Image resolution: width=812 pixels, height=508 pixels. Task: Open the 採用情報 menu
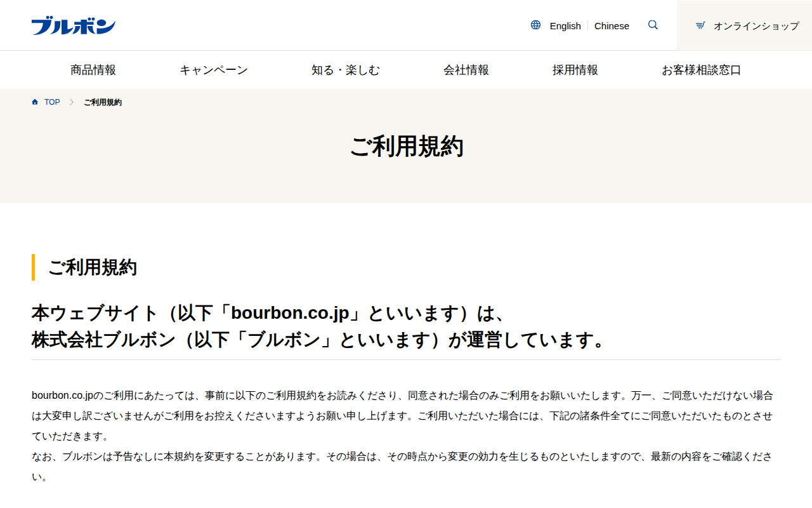tap(575, 70)
